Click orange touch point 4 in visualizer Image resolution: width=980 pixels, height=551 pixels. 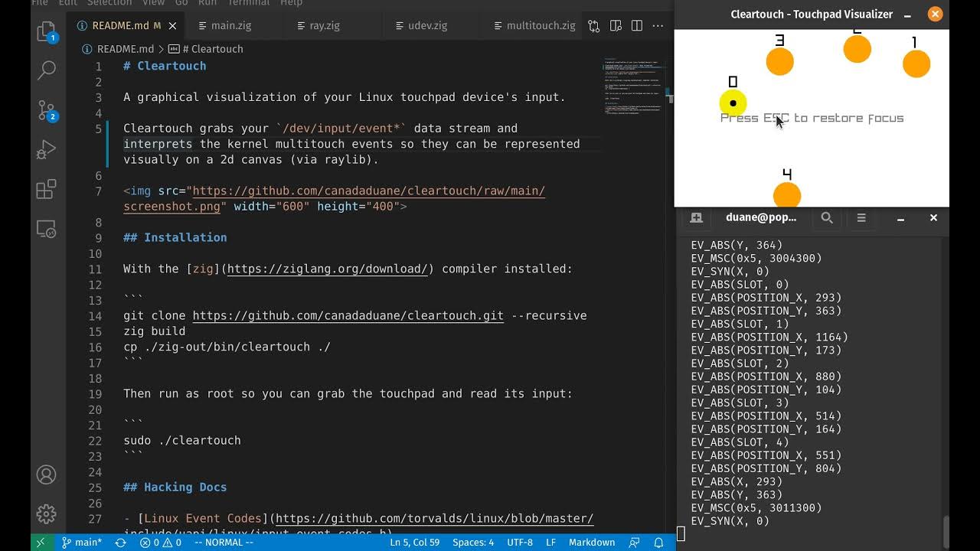[x=787, y=196]
